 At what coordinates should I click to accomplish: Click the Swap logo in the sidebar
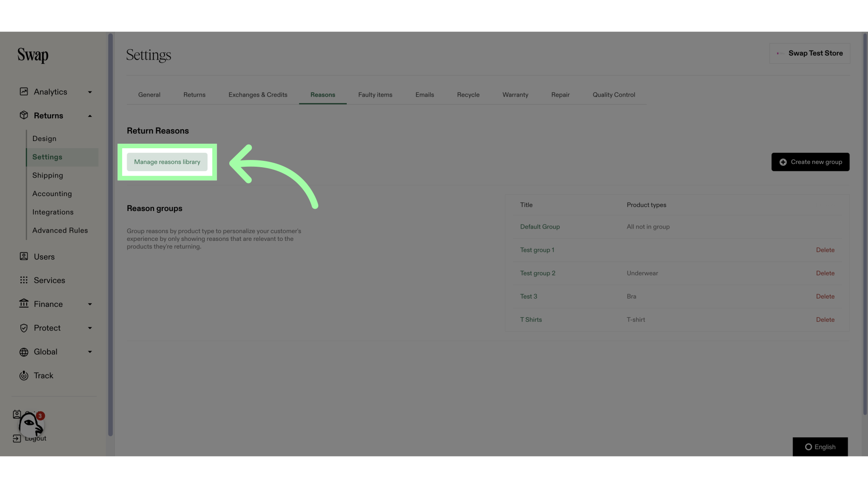pos(33,55)
